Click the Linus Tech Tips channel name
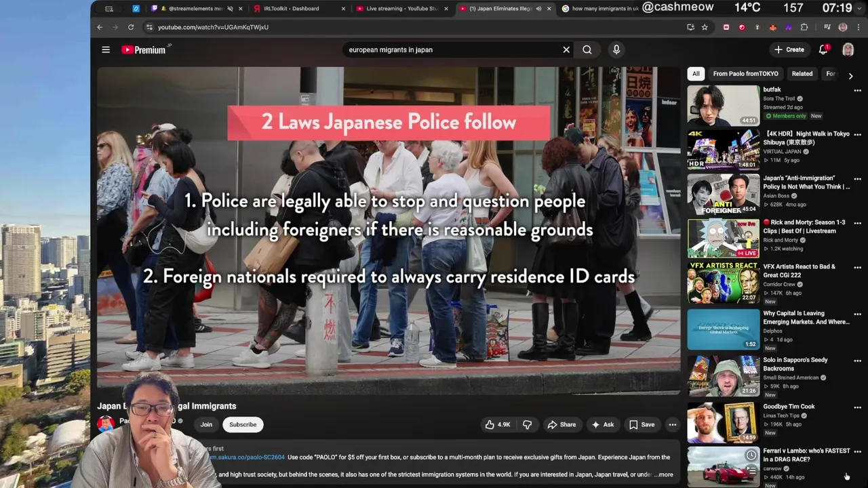The image size is (868, 488). (781, 415)
